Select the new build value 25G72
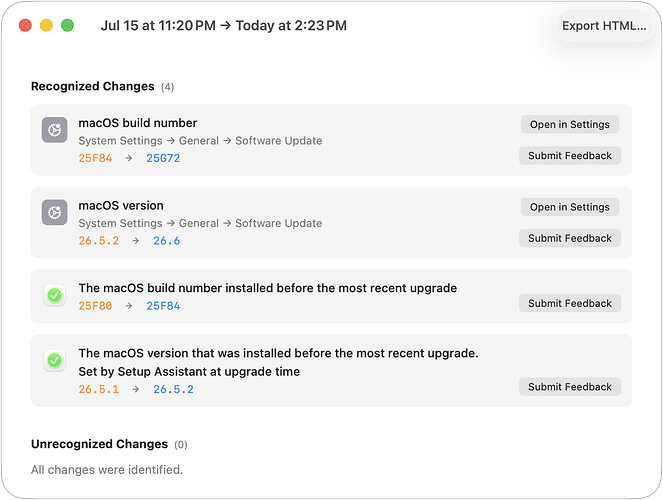Screen dimensions: 663x500 [x=163, y=158]
